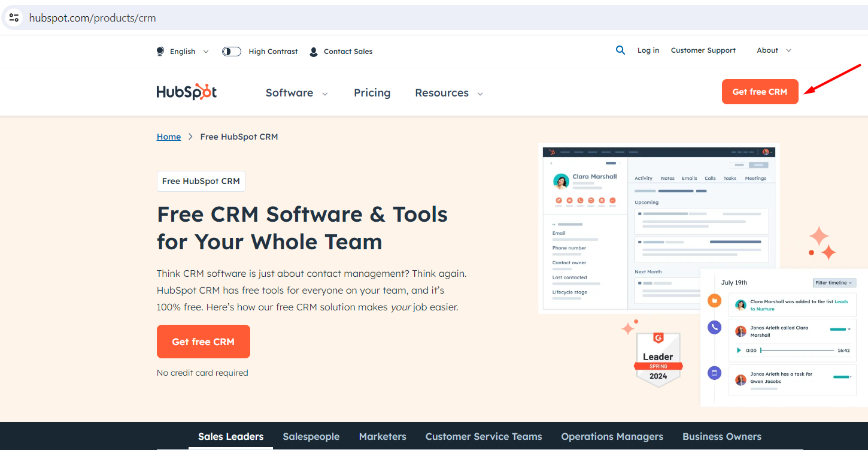Click the G2 Leader Spring 2024 badge

658,360
